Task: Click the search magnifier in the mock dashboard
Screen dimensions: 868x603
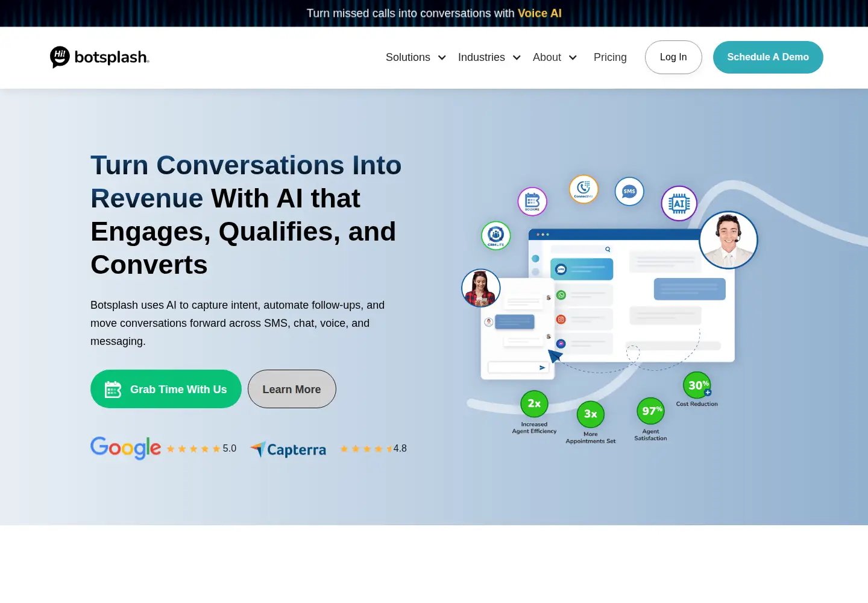Action: point(608,249)
